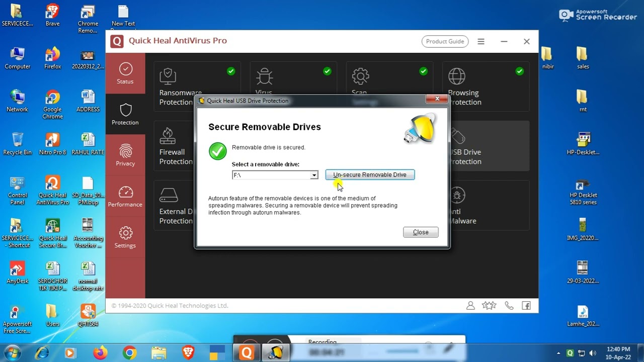644x362 pixels.
Task: Select Google Chrome desktop shortcut
Action: pyautogui.click(x=52, y=105)
